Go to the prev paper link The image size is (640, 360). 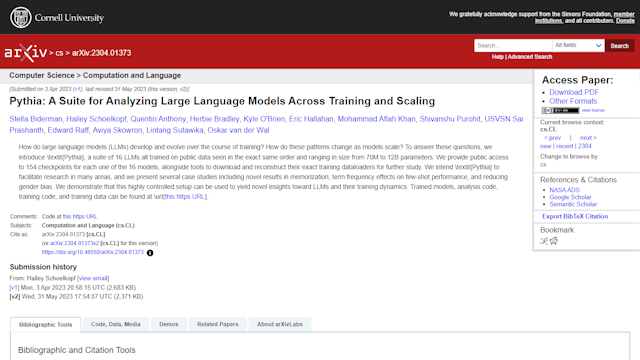pyautogui.click(x=553, y=138)
